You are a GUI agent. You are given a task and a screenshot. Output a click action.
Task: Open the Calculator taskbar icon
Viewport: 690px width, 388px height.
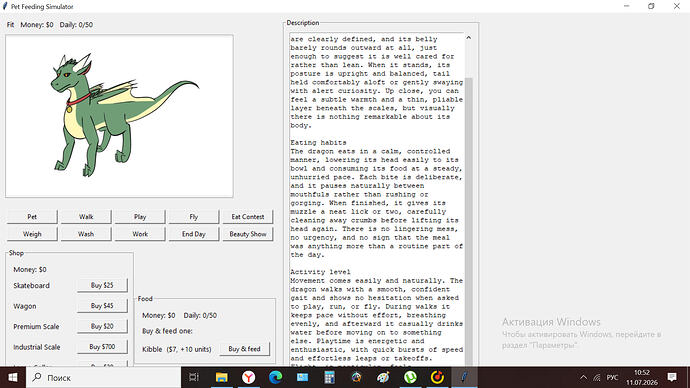tap(329, 377)
